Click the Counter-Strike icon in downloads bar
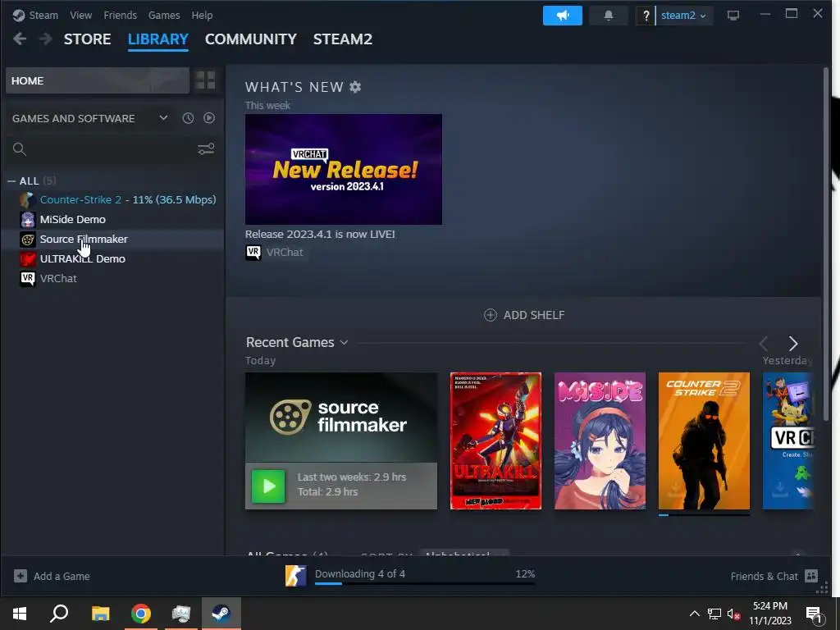The image size is (840, 630). click(x=295, y=576)
